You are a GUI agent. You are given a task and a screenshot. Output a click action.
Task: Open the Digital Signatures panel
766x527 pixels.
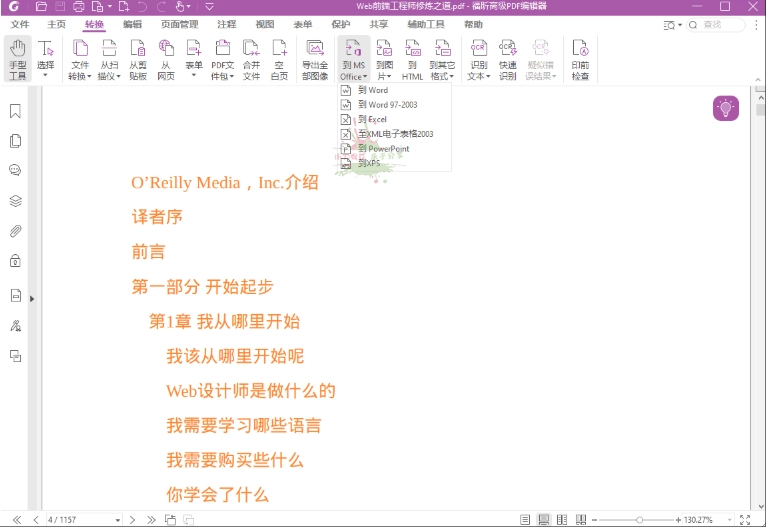(15, 326)
